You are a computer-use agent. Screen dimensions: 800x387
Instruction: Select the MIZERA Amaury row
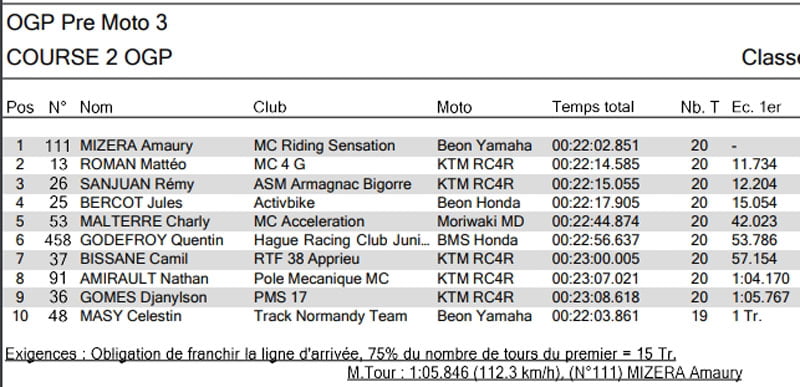(402, 146)
